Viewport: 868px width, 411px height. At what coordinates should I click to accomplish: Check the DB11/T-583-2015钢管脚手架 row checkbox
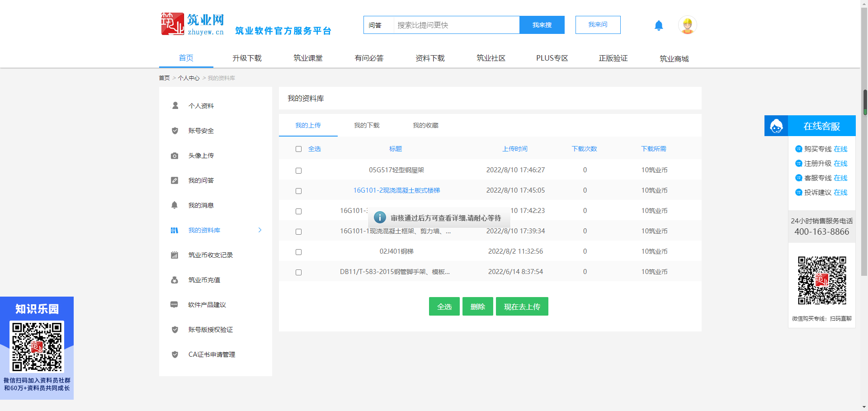point(298,272)
